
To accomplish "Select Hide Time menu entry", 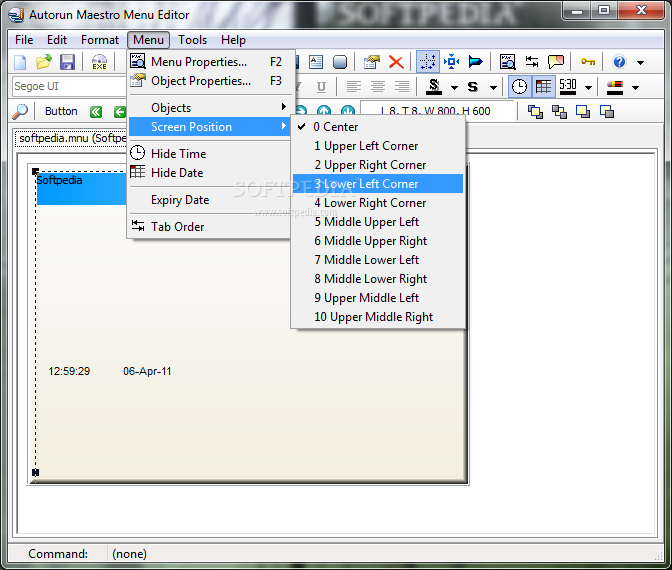I will tap(210, 153).
